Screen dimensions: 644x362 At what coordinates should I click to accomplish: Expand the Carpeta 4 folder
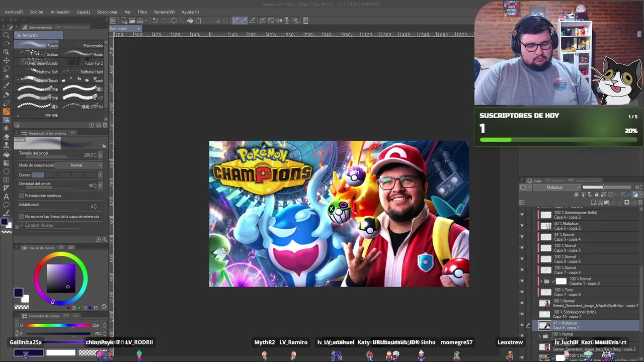[540, 336]
